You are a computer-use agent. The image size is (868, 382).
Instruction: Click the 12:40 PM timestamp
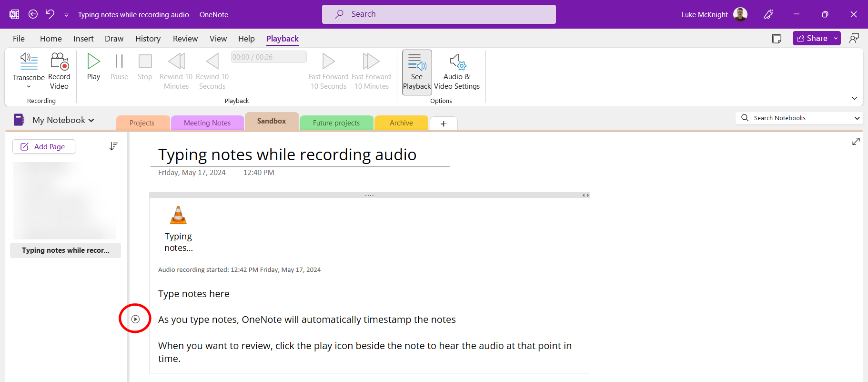coord(259,173)
